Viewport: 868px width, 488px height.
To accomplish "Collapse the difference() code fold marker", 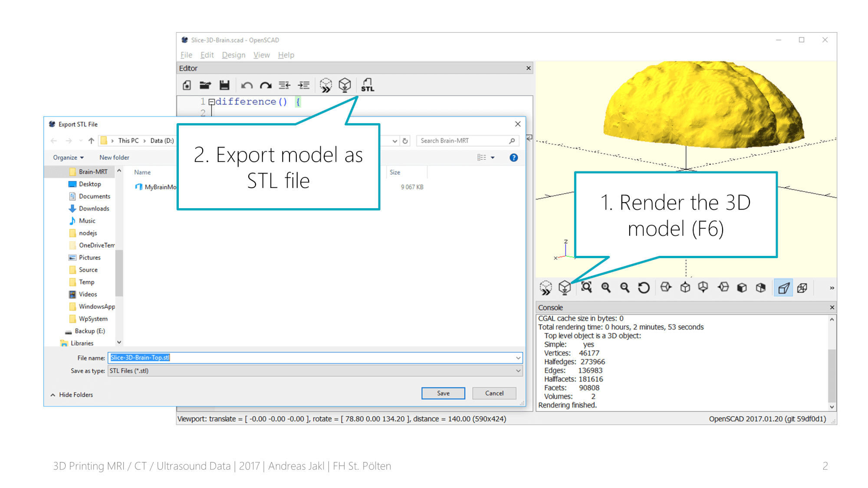I will point(211,102).
